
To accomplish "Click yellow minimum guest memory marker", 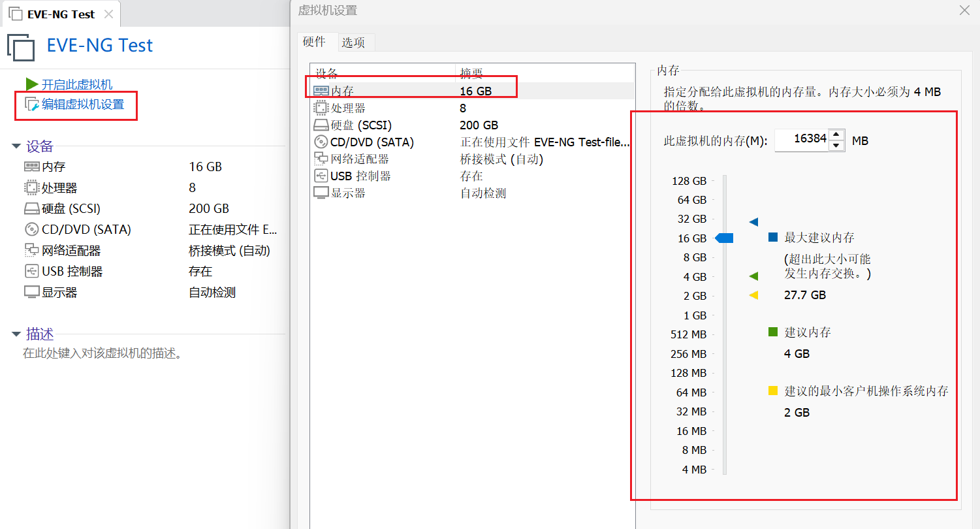I will pyautogui.click(x=754, y=295).
